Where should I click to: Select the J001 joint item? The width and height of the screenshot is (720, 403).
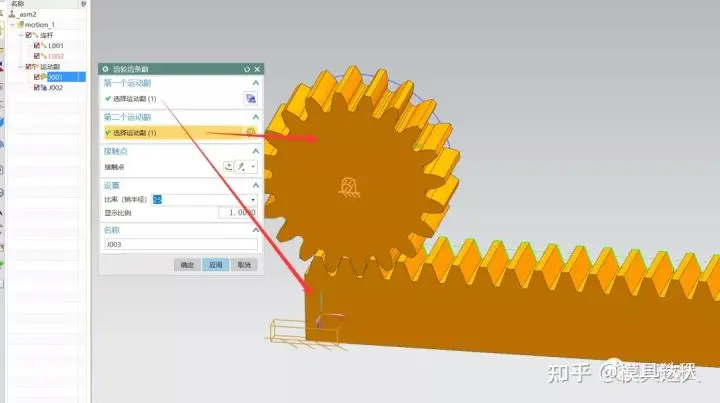coord(56,77)
